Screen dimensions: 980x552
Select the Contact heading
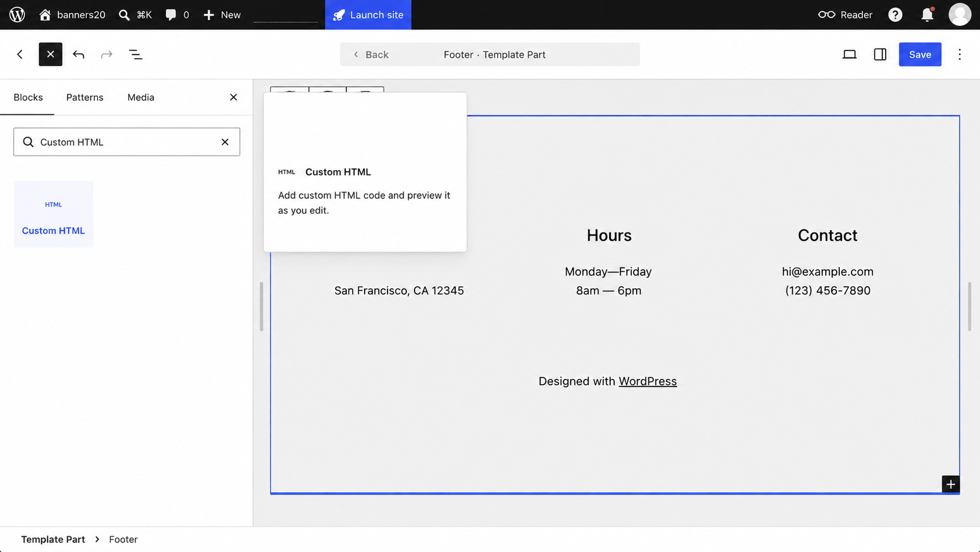pos(828,235)
